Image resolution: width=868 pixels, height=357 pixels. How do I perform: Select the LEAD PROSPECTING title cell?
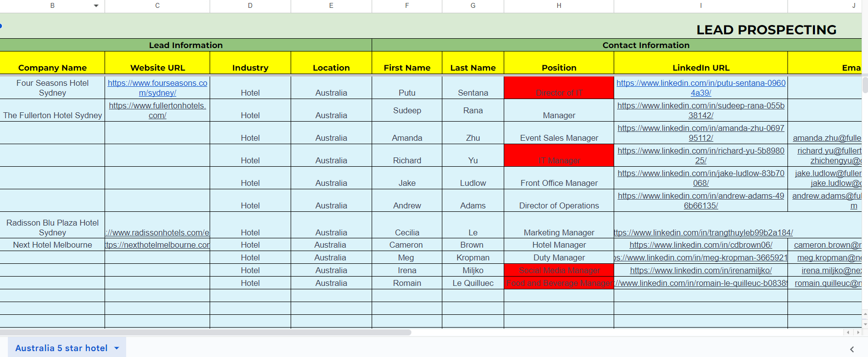(766, 30)
